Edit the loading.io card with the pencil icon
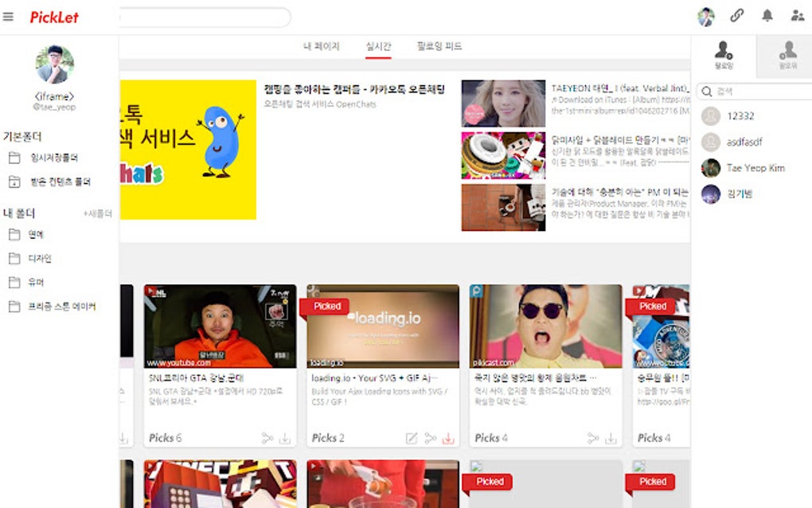 click(412, 439)
